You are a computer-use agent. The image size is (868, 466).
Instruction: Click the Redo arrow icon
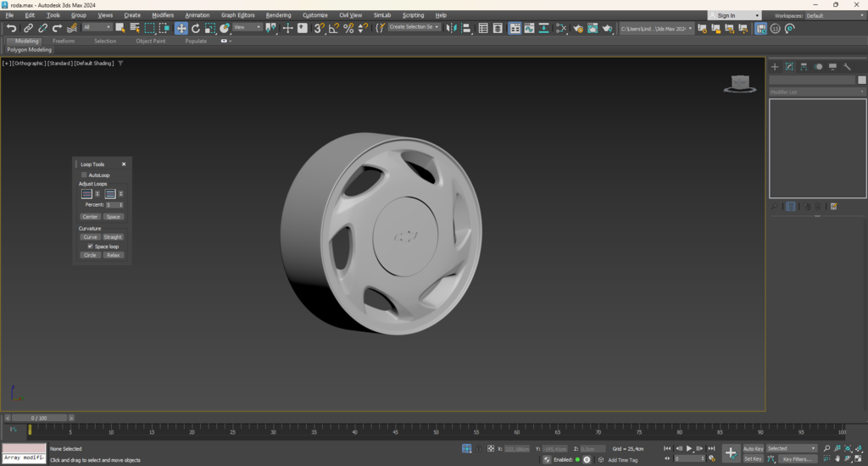coord(57,28)
